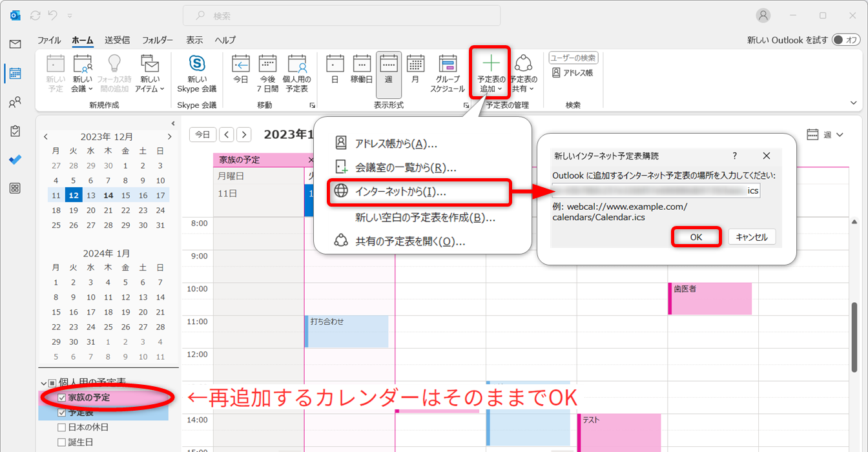Screen dimensions: 868x452
Task: Switch to Month view icon
Action: (x=415, y=73)
